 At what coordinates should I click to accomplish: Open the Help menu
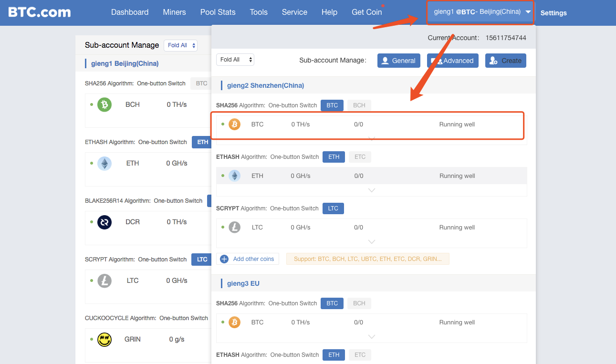[329, 12]
